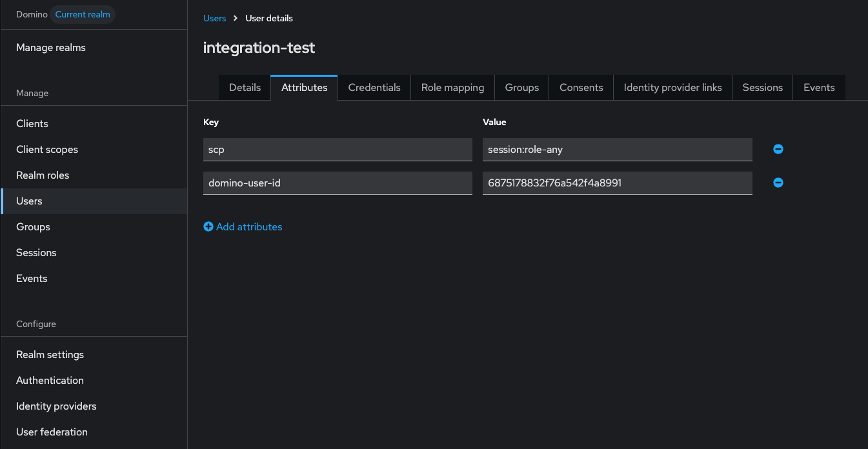
Task: Edit the session:role-any value field
Action: pyautogui.click(x=617, y=149)
